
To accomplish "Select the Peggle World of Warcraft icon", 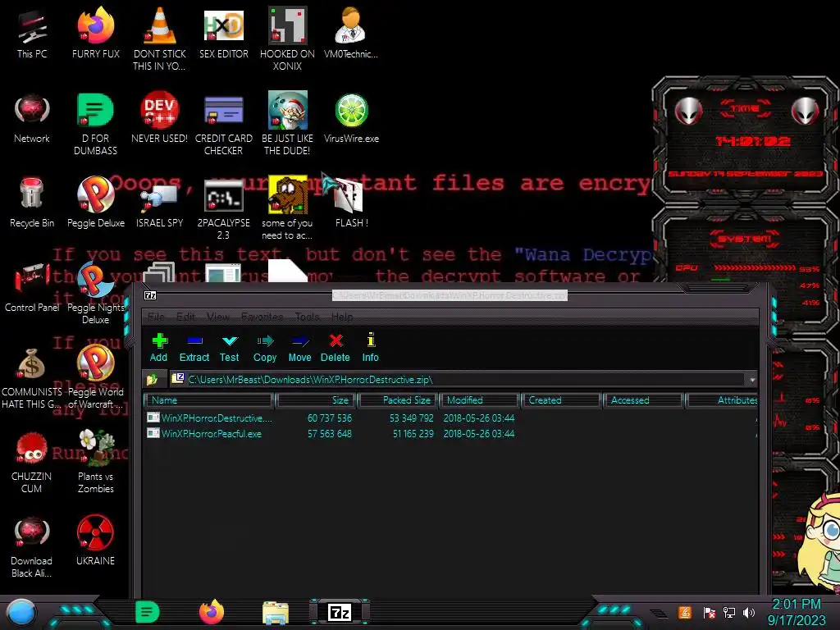I will click(x=95, y=376).
